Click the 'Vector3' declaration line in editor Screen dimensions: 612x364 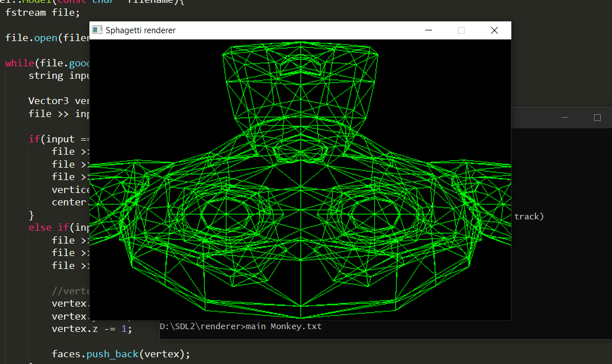point(58,101)
